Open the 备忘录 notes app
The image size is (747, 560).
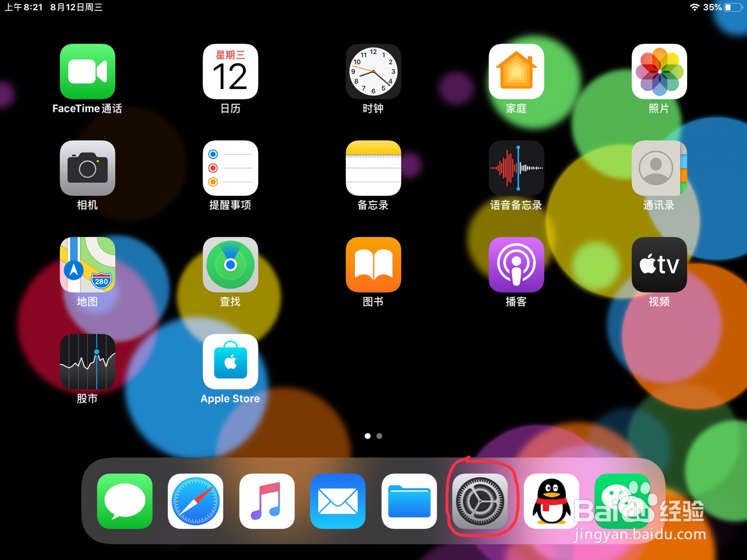[373, 169]
